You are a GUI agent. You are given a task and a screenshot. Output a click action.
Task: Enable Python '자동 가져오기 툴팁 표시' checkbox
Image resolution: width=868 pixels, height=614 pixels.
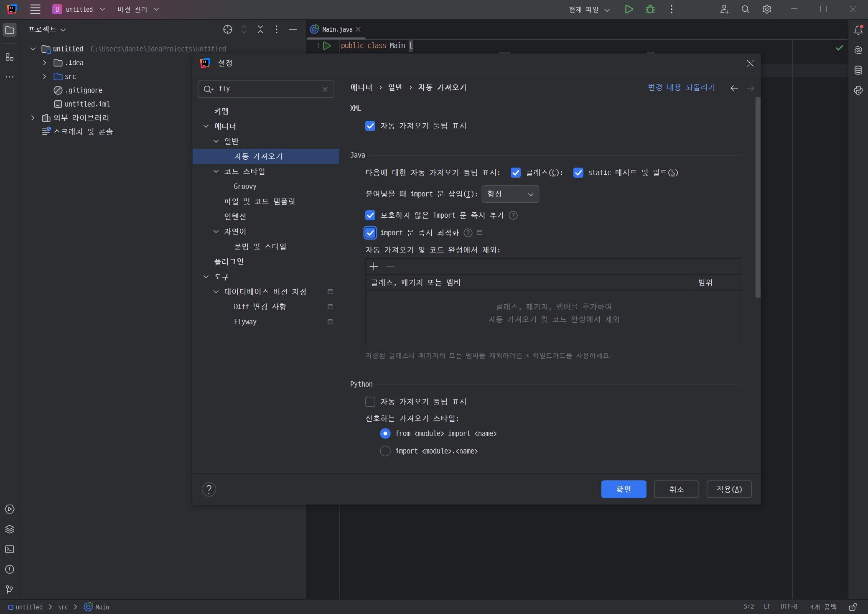point(370,402)
